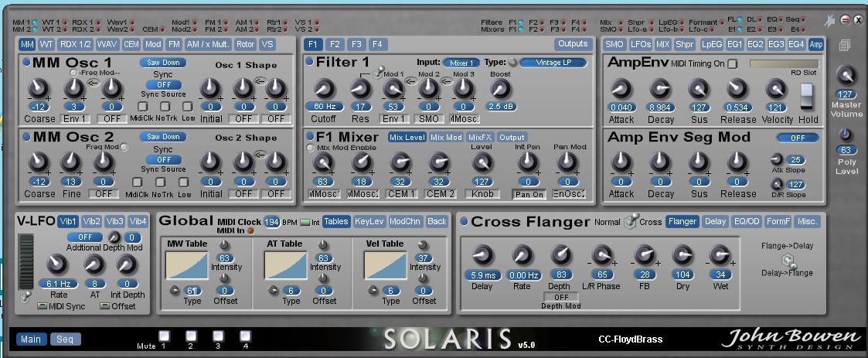Screen dimensions: 868x358
Task: Check the MIDI Timing On box
Action: [733, 63]
